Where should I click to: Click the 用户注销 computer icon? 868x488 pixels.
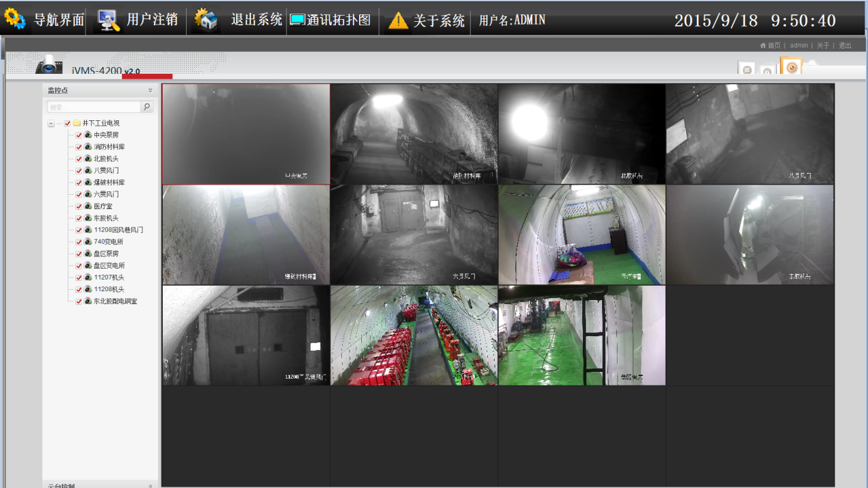pos(108,20)
